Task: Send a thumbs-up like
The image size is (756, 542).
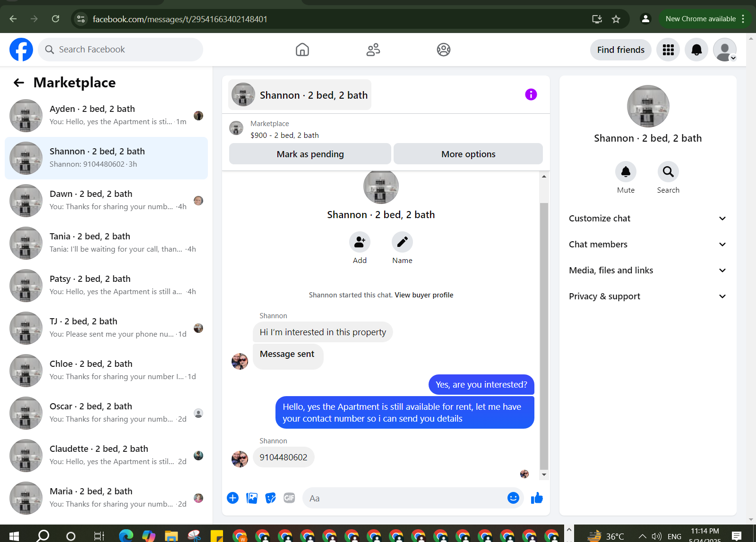Action: [x=537, y=498]
